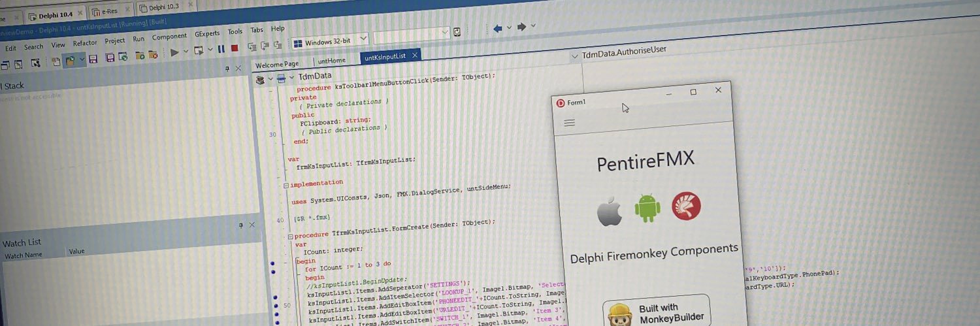Collapse the implementation section in the editor
The height and width of the screenshot is (326, 980).
click(x=286, y=186)
